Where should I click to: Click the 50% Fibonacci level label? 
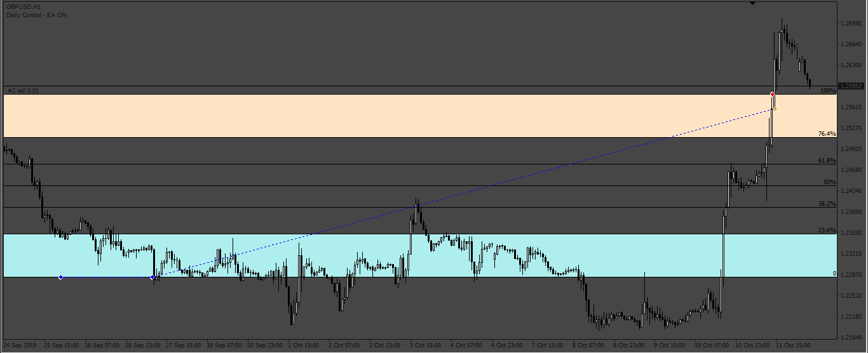[x=830, y=182]
